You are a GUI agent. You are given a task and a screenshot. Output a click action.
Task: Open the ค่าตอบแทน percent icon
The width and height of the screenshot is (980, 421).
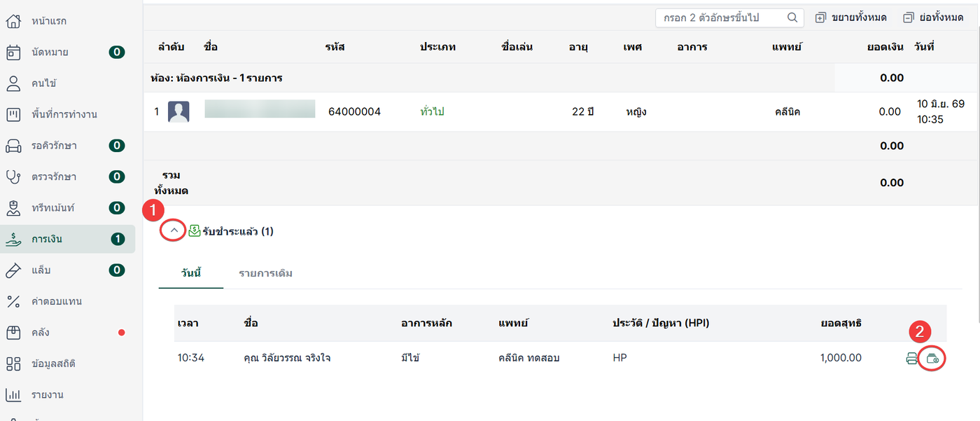(13, 301)
